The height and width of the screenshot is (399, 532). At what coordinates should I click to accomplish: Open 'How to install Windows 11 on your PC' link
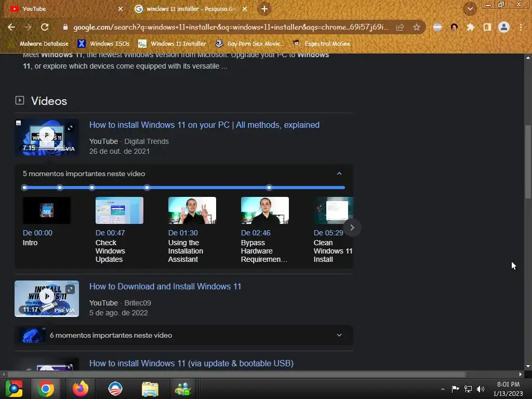coord(204,125)
